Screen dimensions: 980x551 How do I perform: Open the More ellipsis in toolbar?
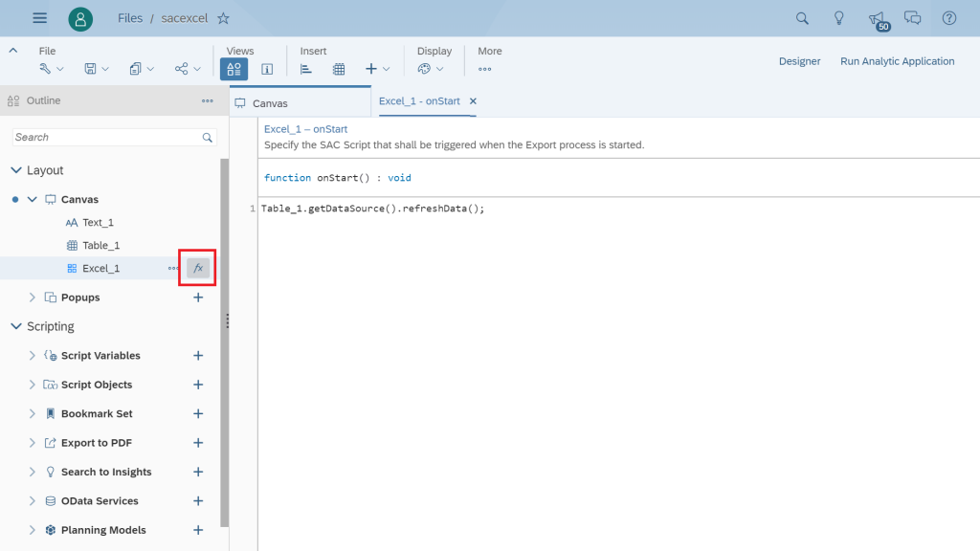click(485, 69)
